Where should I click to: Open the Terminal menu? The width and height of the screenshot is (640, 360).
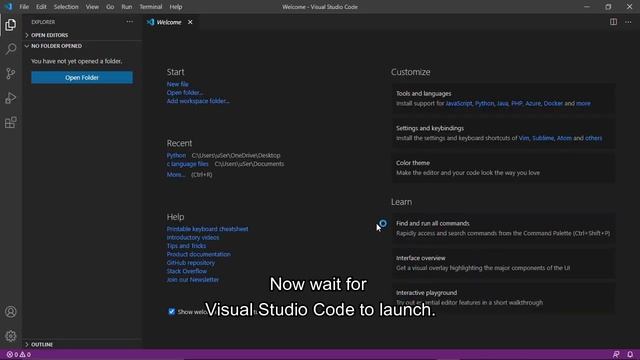pos(151,7)
